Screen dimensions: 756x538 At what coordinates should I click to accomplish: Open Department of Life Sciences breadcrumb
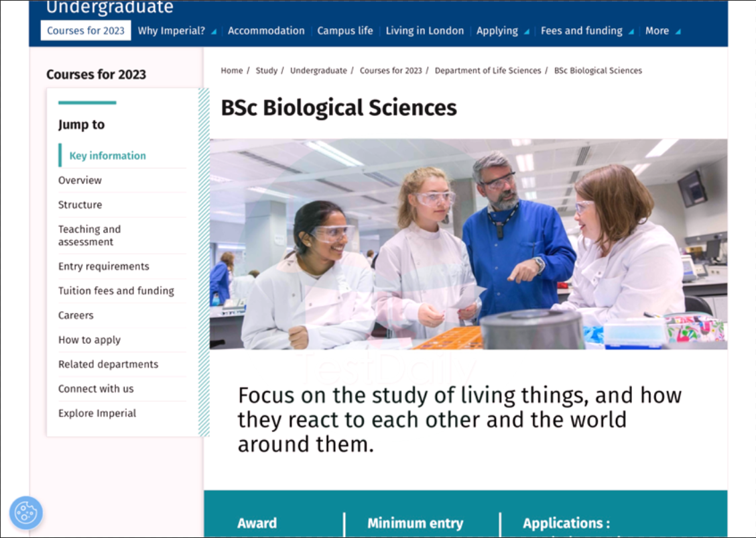pyautogui.click(x=488, y=70)
